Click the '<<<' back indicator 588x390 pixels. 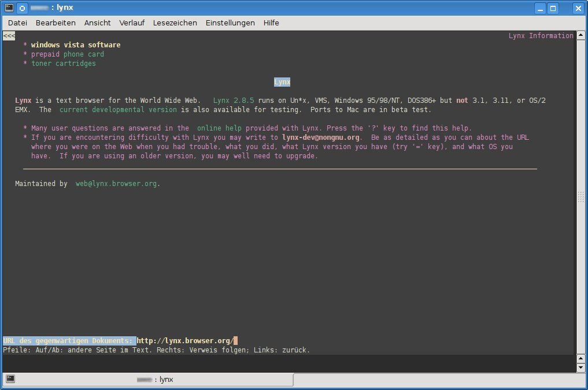click(x=9, y=36)
